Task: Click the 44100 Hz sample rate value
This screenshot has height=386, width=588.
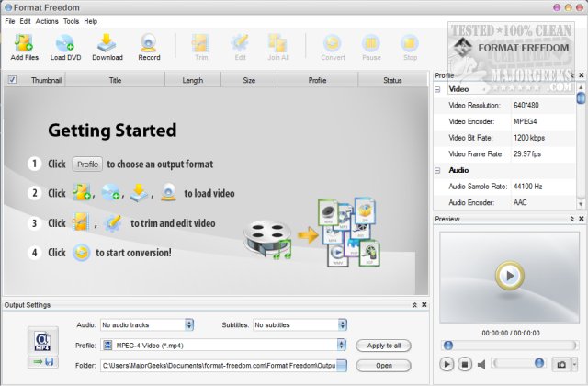Action: (527, 187)
